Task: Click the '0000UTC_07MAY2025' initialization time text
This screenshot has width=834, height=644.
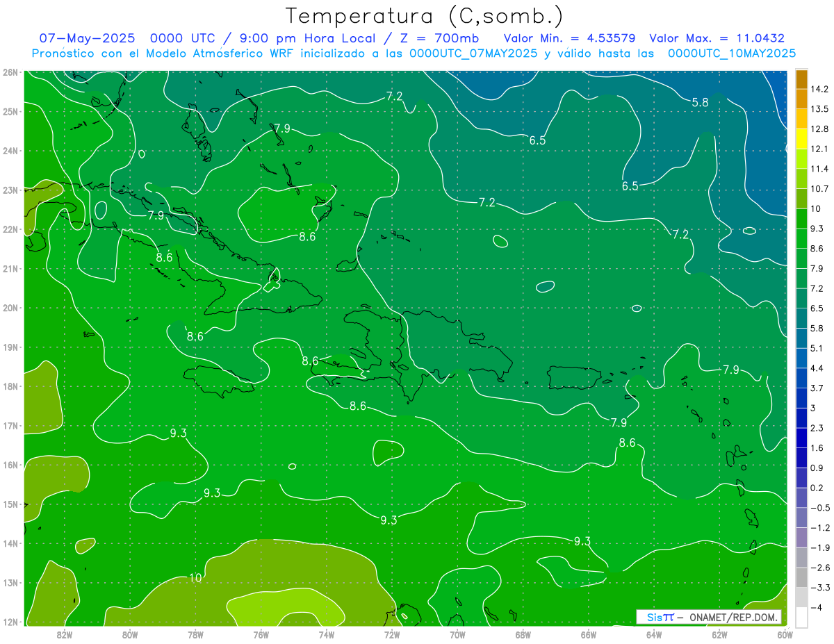Action: point(473,53)
